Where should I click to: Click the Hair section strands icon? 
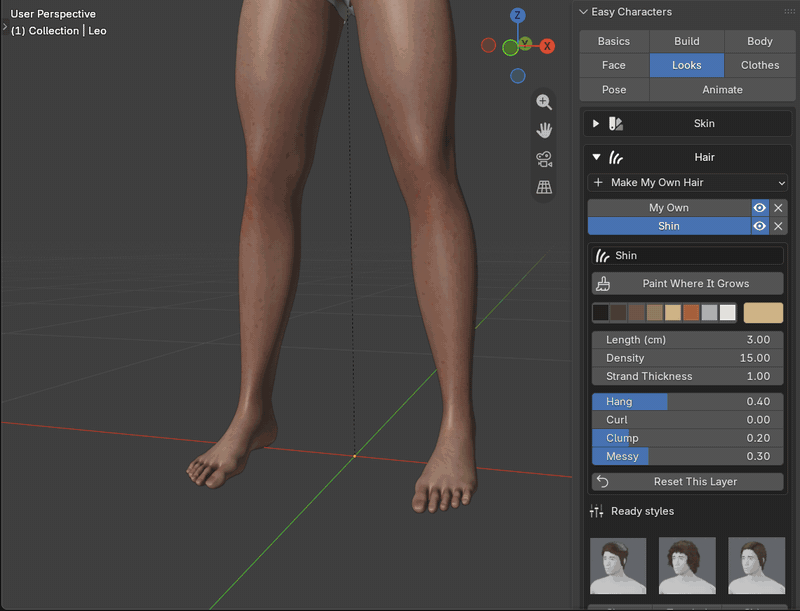pyautogui.click(x=616, y=158)
